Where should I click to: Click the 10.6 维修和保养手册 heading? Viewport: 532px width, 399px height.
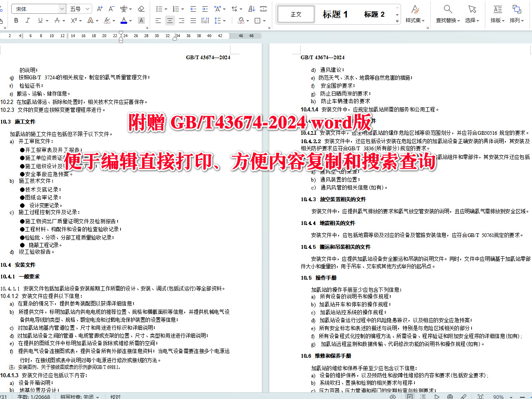tap(326, 356)
